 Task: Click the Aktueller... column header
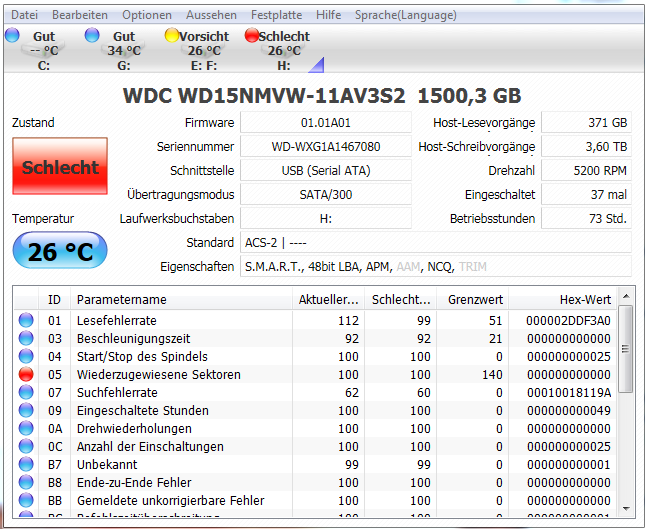coord(329,299)
